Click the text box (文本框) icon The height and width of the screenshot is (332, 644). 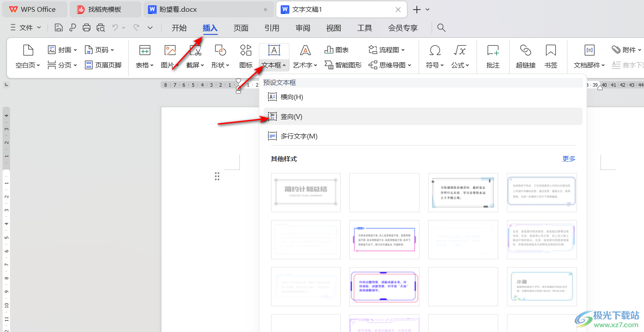click(274, 51)
